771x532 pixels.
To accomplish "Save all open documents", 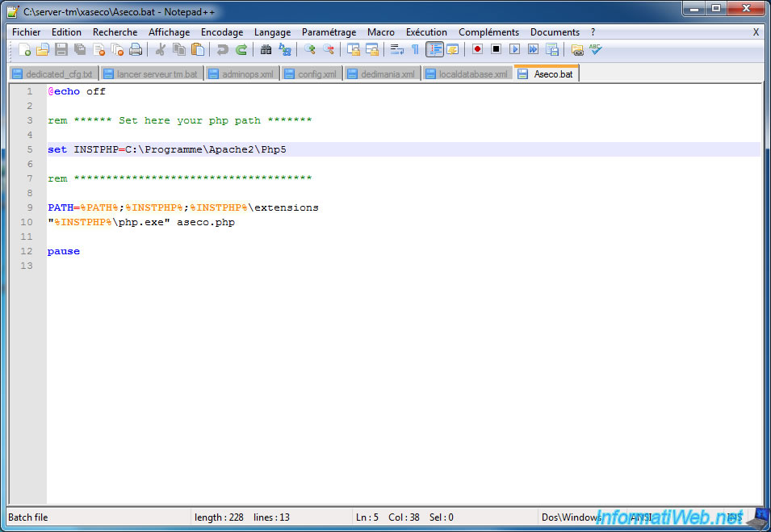I will tap(79, 49).
